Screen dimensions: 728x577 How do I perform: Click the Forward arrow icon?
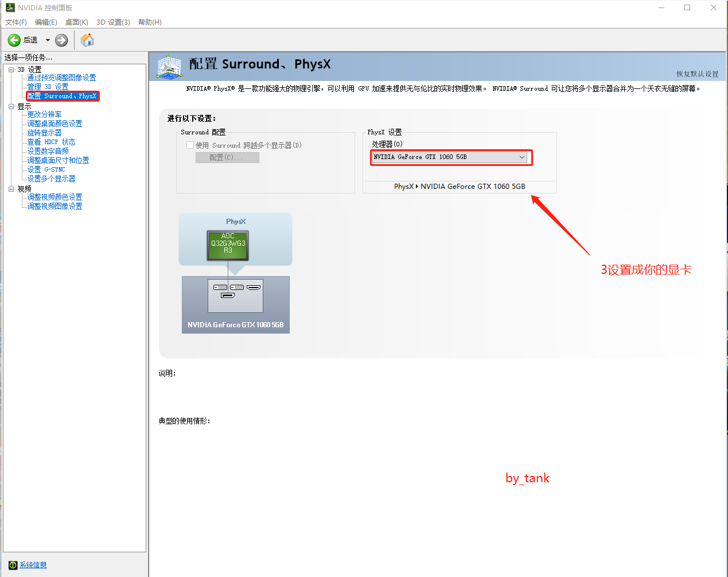pos(61,40)
